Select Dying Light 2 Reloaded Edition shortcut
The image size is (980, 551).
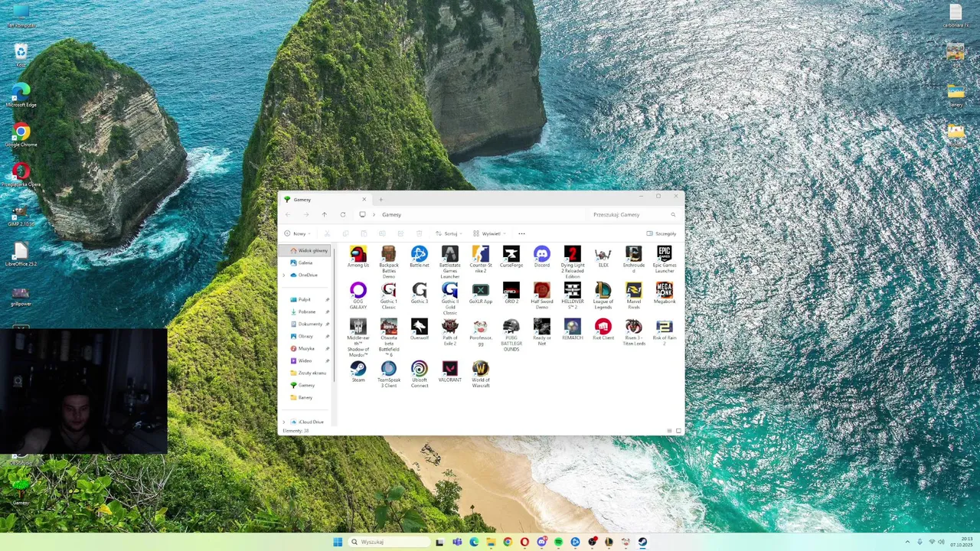click(x=573, y=262)
